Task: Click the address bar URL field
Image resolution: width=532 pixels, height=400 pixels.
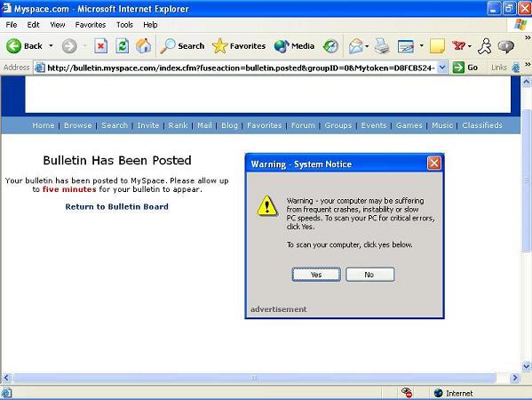Action: 241,68
